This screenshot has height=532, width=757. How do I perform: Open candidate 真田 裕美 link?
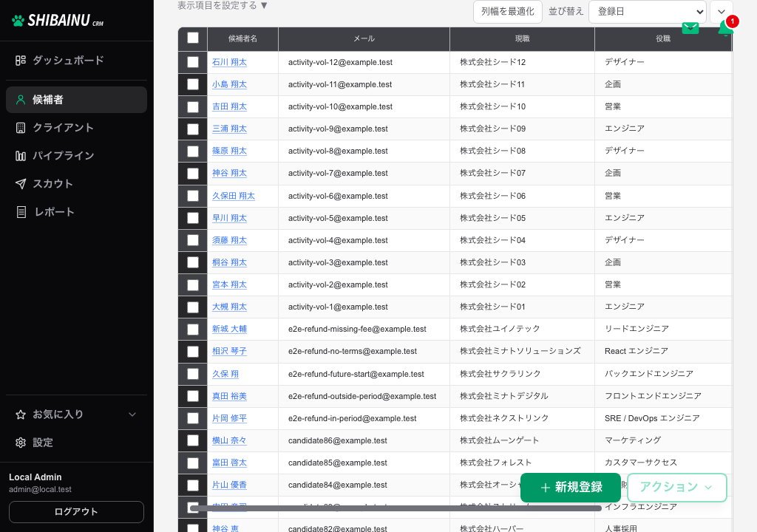(229, 396)
